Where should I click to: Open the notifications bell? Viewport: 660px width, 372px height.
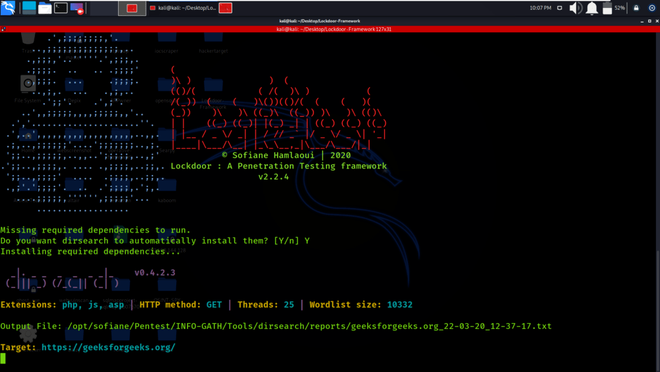(x=592, y=8)
